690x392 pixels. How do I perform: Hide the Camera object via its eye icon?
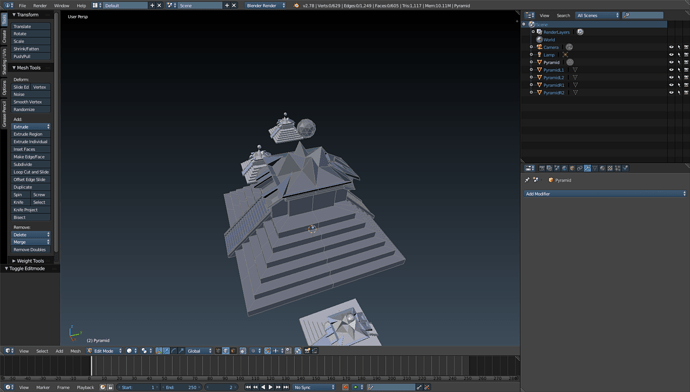(x=671, y=47)
